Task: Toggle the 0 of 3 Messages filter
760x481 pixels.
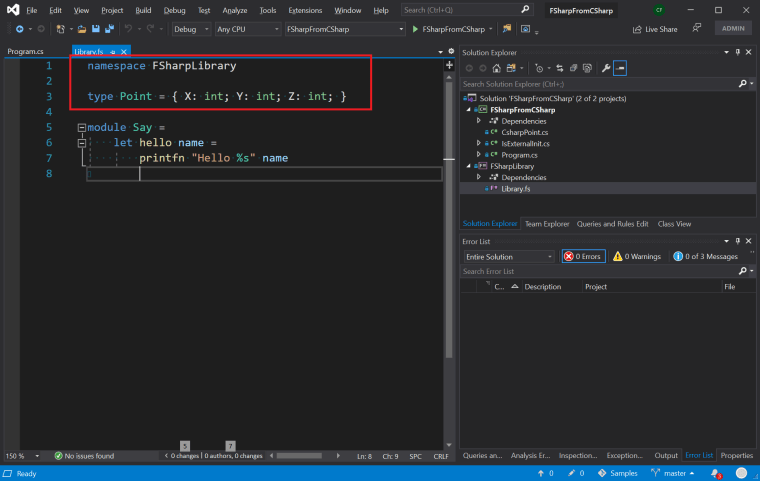Action: coord(705,256)
